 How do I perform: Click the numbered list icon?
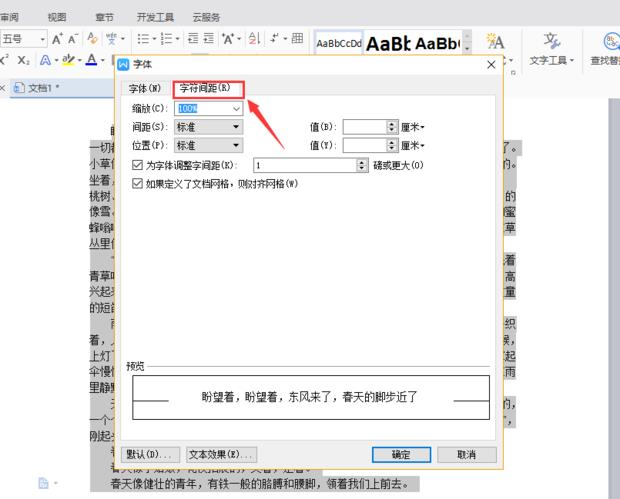[x=166, y=39]
